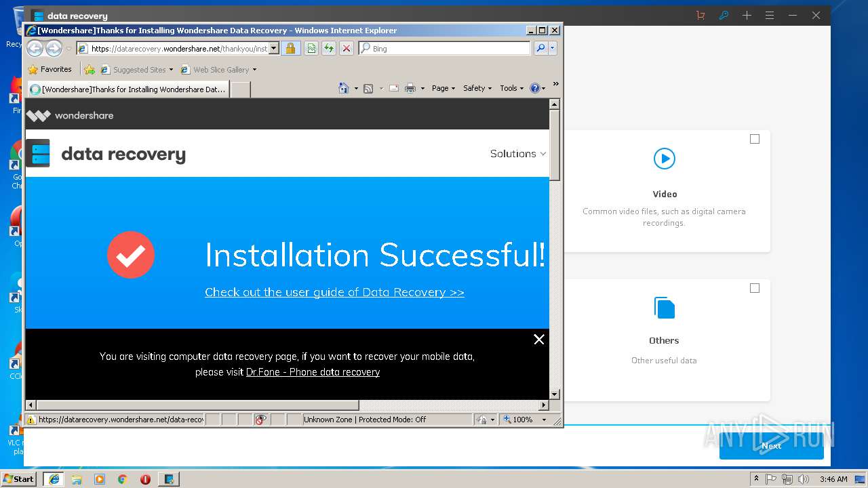Add to Favorites bar icon
Viewport: 868px width, 488px height.
coord(90,69)
